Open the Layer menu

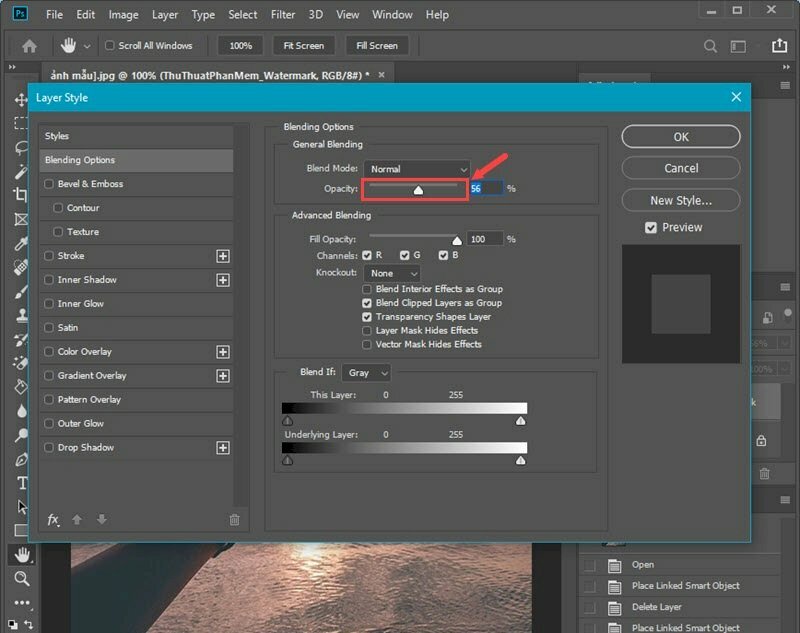(x=165, y=15)
